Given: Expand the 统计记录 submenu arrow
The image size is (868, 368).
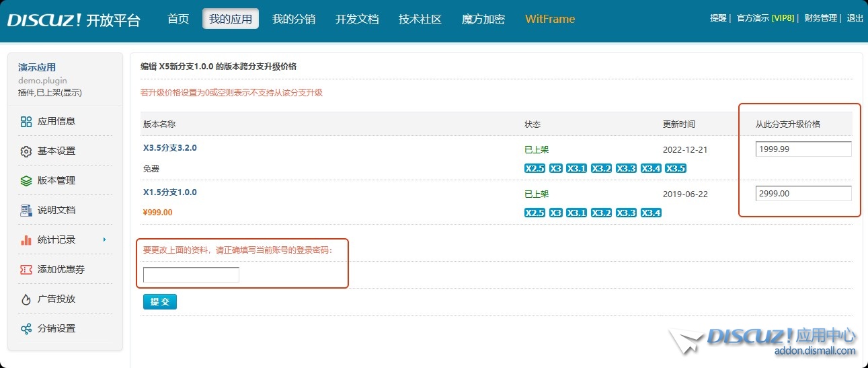Looking at the screenshot, I should point(104,240).
